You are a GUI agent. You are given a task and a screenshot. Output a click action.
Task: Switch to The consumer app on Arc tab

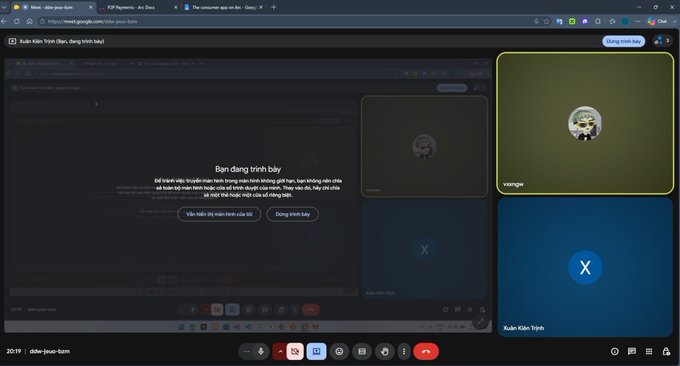224,7
